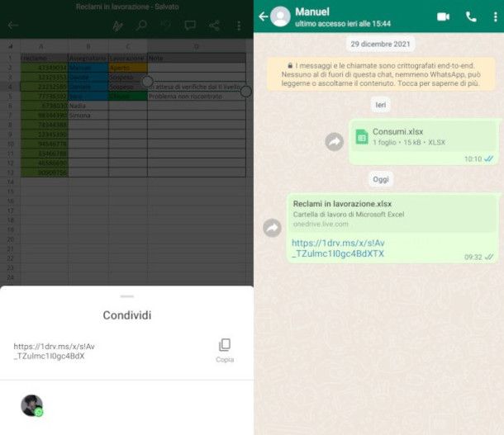Select the 'Problema non riscontrato' note cell
Image resolution: width=504 pixels, height=435 pixels.
pyautogui.click(x=197, y=97)
